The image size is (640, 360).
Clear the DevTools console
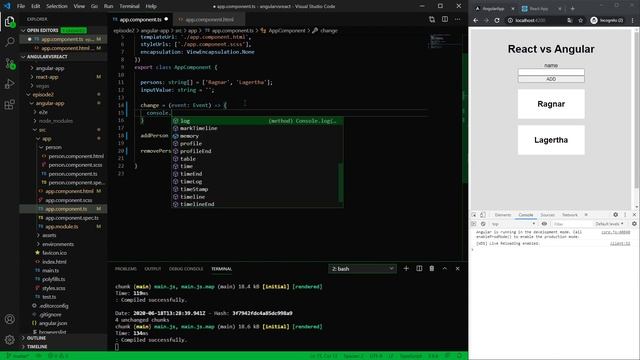[483, 224]
